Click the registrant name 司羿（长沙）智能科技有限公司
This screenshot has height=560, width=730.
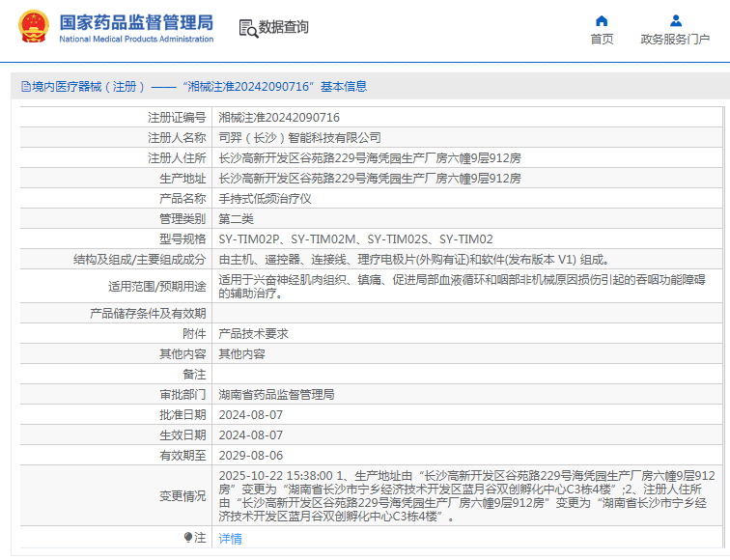tap(299, 138)
